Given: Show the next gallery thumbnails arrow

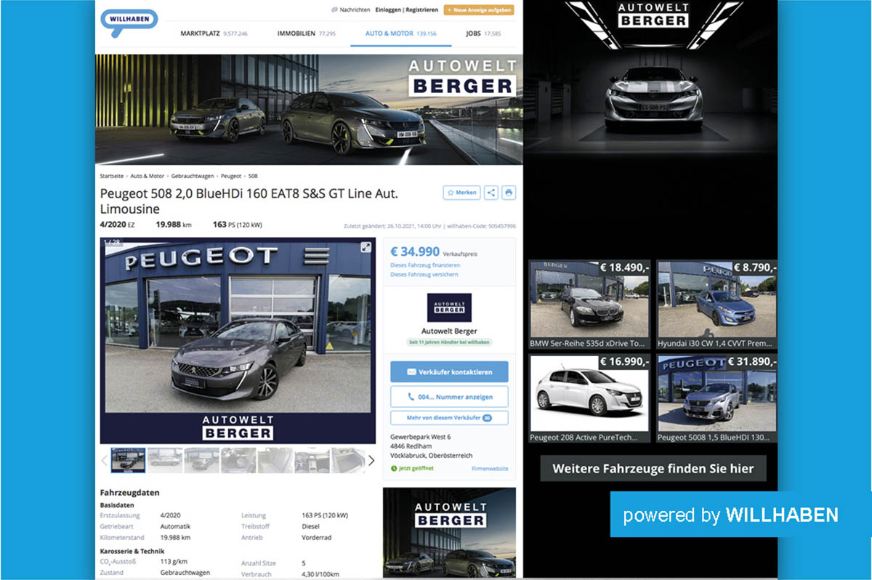Looking at the screenshot, I should pos(371,460).
